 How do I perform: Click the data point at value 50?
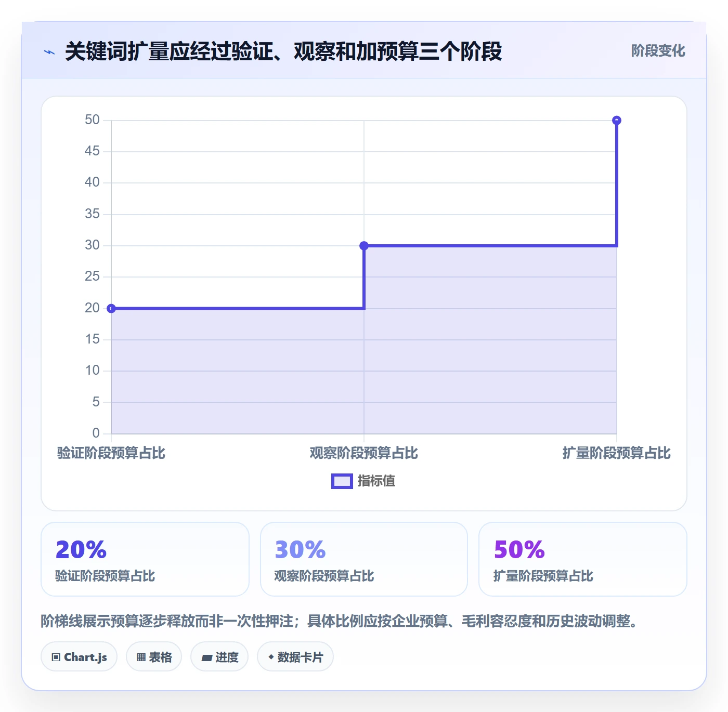[617, 121]
